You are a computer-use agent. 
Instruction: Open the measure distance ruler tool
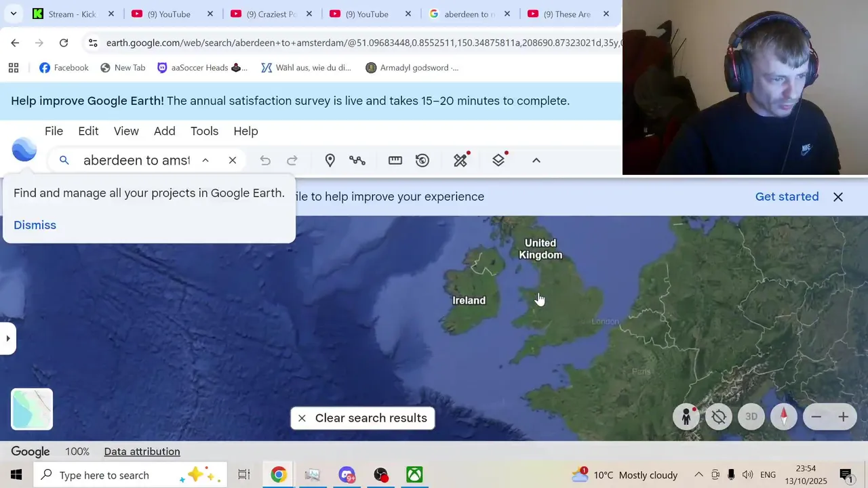[395, 161]
